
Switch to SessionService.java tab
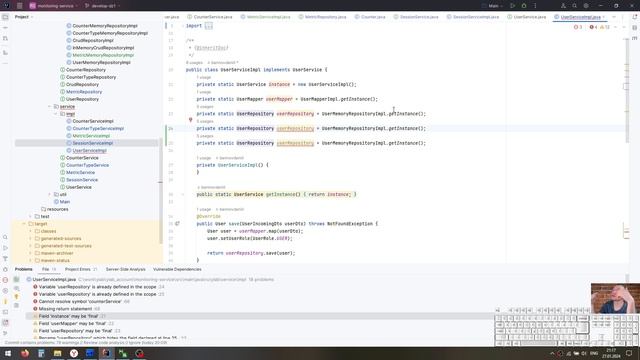coord(416,17)
